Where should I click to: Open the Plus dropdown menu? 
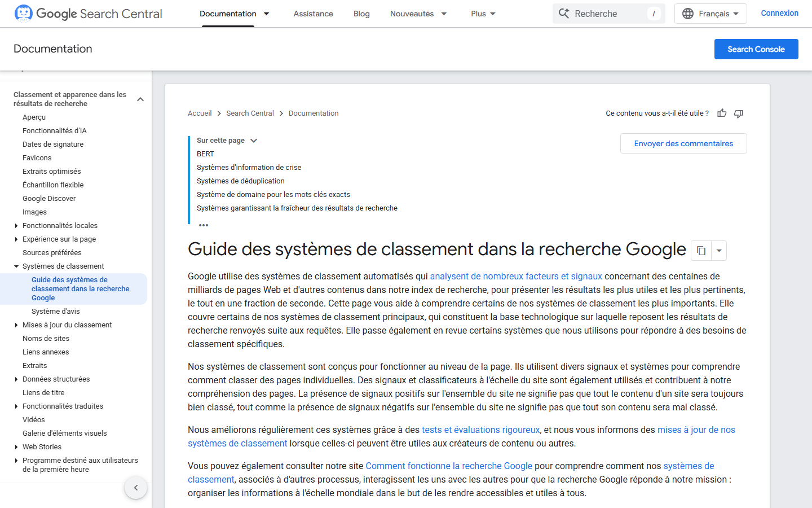483,14
